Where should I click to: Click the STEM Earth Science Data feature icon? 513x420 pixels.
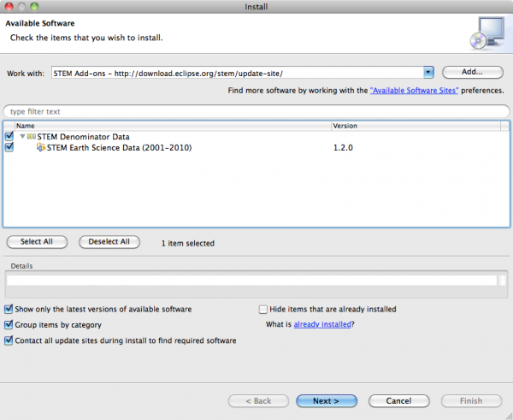click(x=40, y=148)
